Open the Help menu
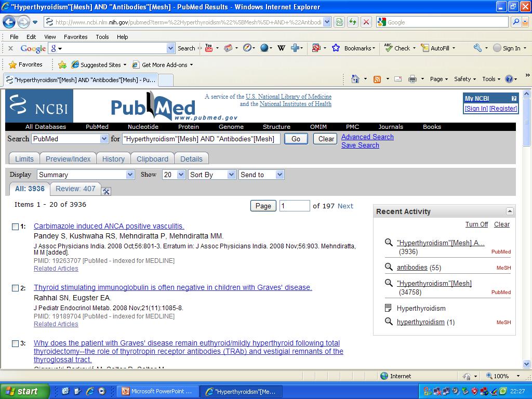Image resolution: width=532 pixels, height=399 pixels. coord(123,37)
